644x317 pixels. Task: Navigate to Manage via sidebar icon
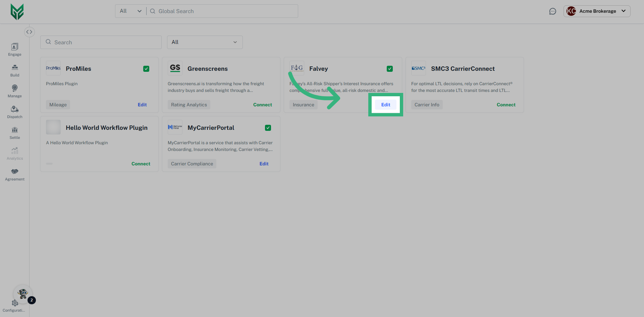(x=14, y=91)
